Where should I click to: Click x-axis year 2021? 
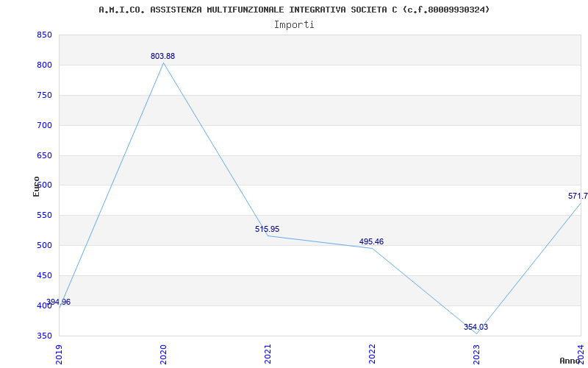point(268,355)
